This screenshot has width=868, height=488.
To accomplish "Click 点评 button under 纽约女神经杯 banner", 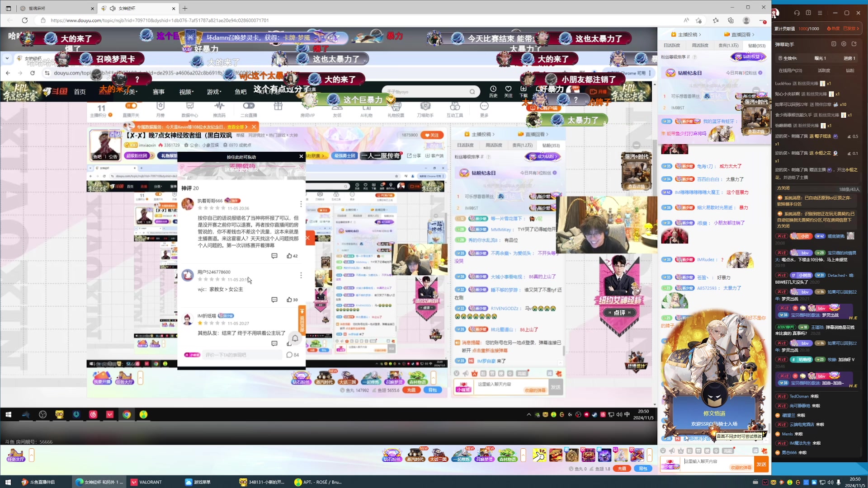I will pos(619,313).
